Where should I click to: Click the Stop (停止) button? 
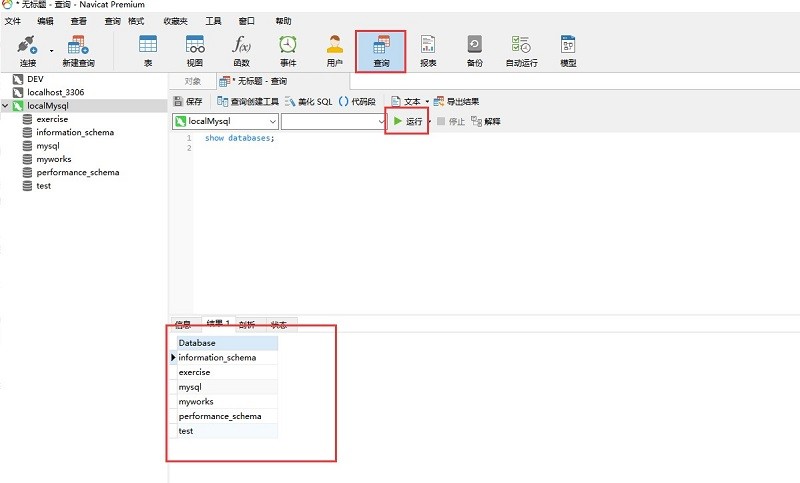451,121
